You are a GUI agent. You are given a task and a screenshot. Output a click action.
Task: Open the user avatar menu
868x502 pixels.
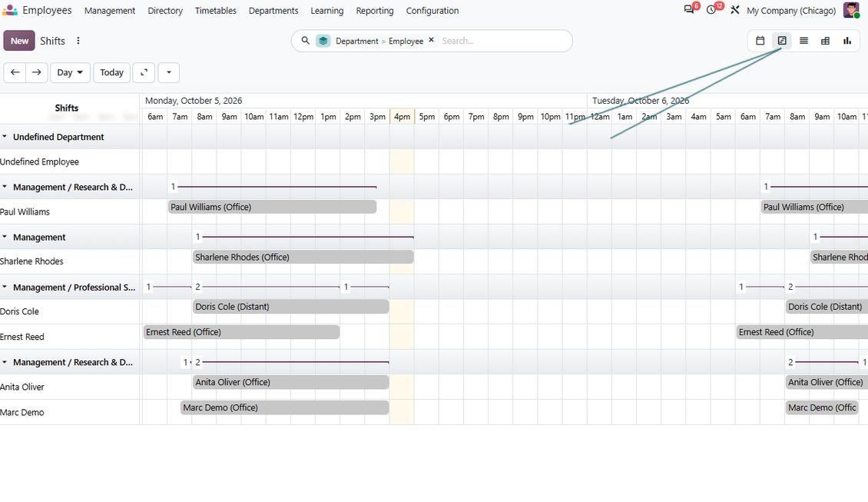tap(851, 10)
